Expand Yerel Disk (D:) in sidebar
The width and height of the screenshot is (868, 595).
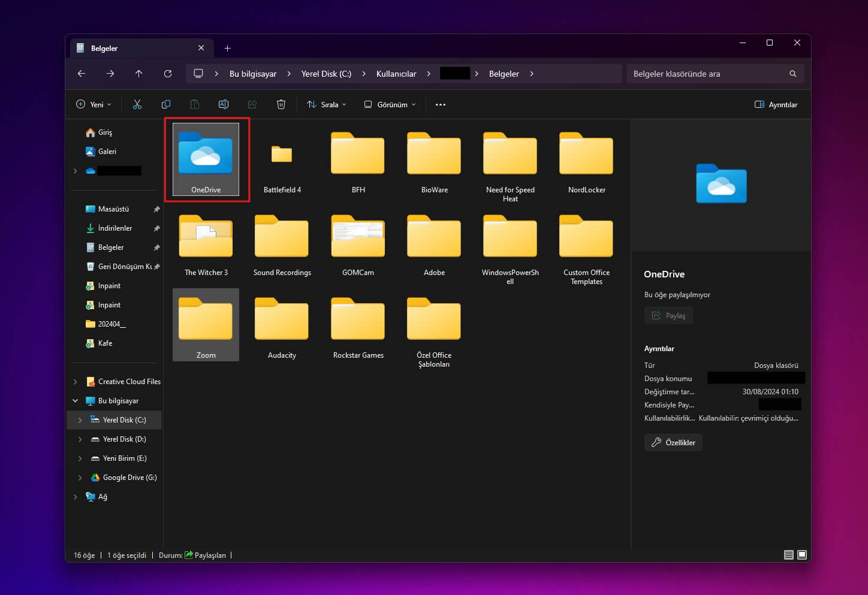point(80,439)
